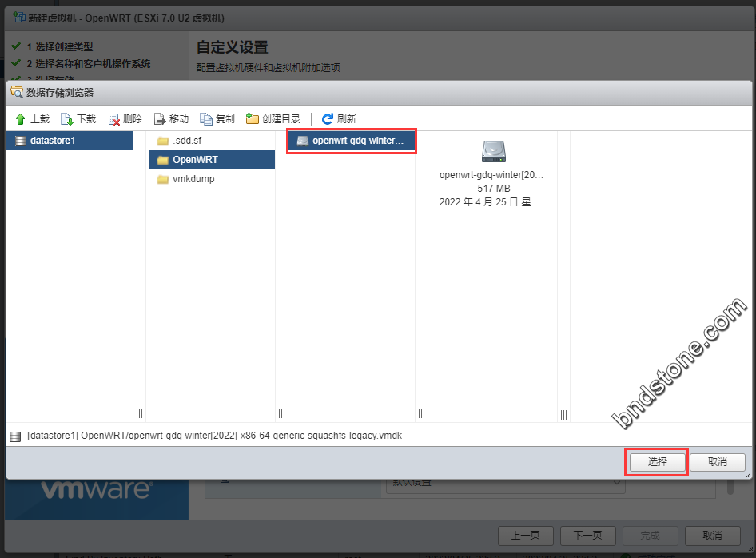Select the OpenWRT folder
The image size is (756, 558).
(x=212, y=160)
